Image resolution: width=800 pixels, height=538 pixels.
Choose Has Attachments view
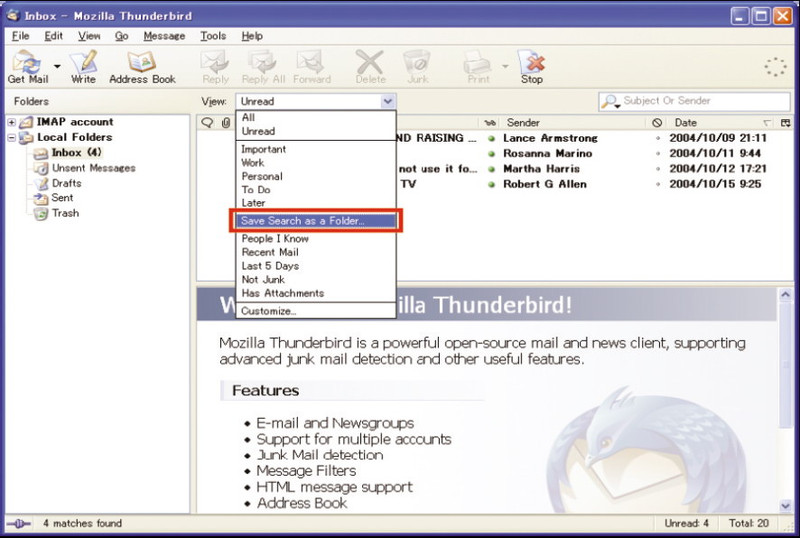pyautogui.click(x=316, y=293)
